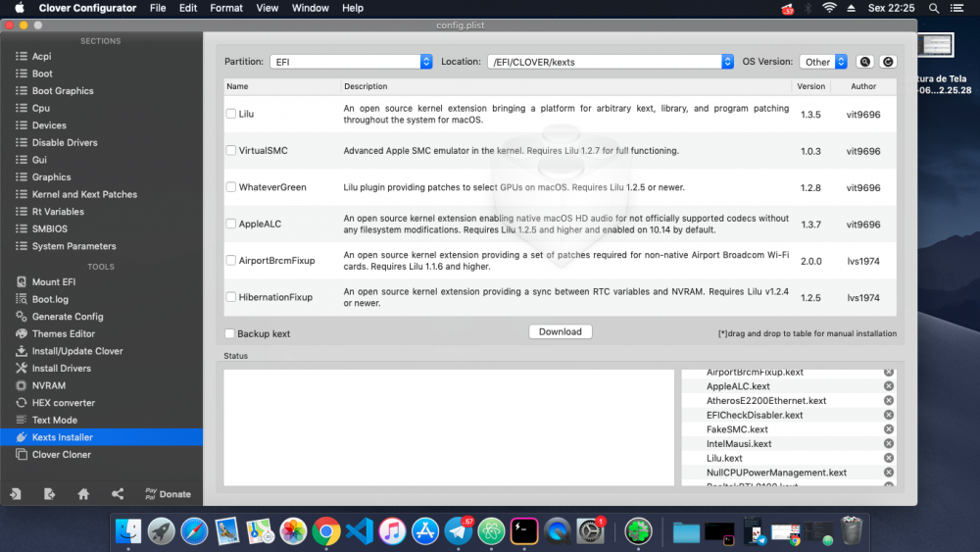
Task: Remove NullCPUPowerManagement.kext from installed list
Action: tap(888, 473)
